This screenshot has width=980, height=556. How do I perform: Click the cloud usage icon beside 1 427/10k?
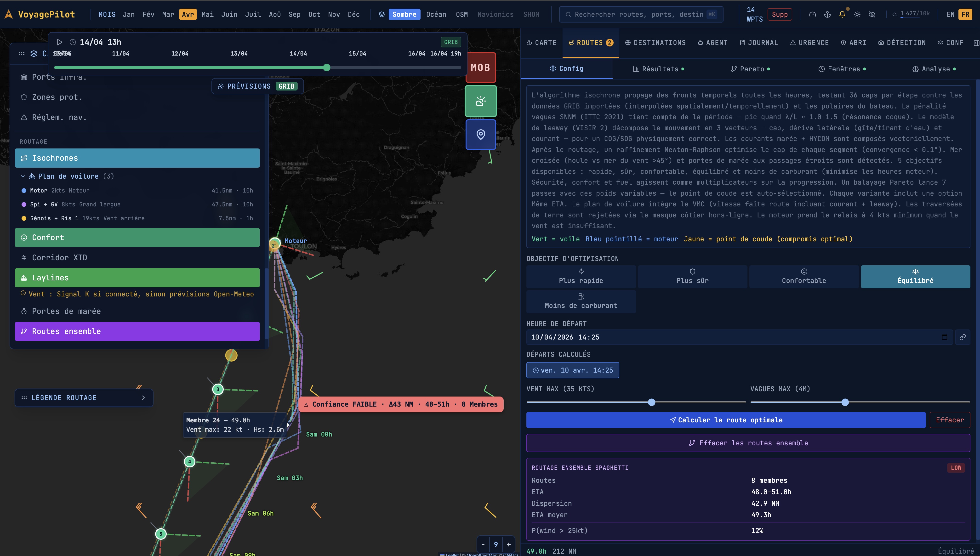point(895,15)
